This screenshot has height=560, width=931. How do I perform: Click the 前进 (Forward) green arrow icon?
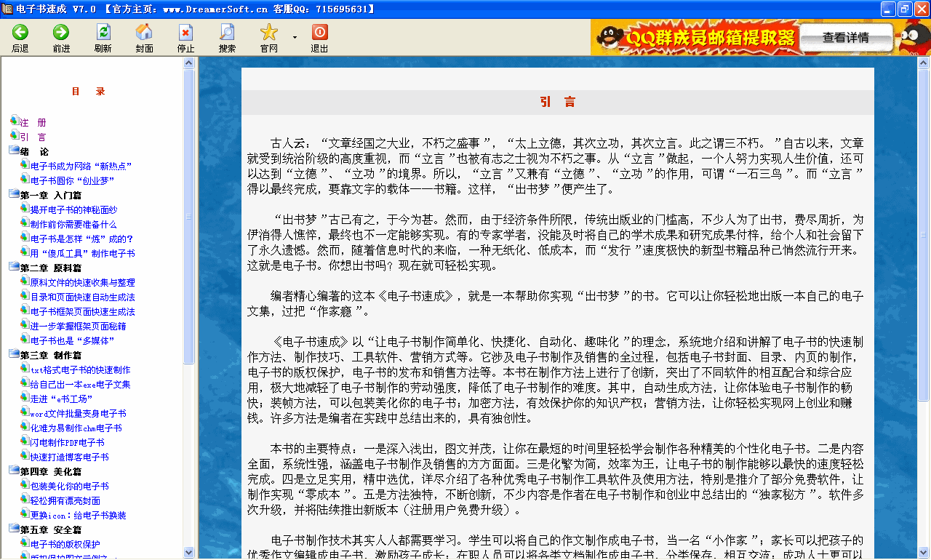(61, 33)
